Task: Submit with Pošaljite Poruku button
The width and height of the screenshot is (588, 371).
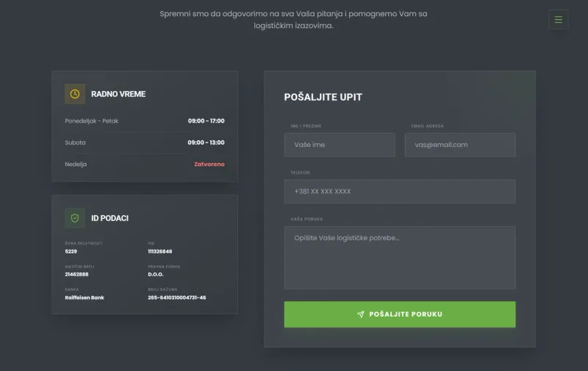Action: click(400, 314)
